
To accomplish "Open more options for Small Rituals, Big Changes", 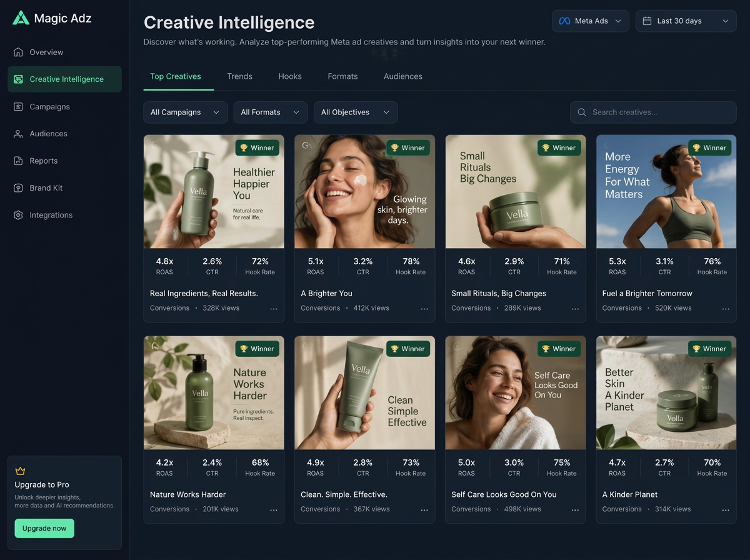I will pos(575,309).
